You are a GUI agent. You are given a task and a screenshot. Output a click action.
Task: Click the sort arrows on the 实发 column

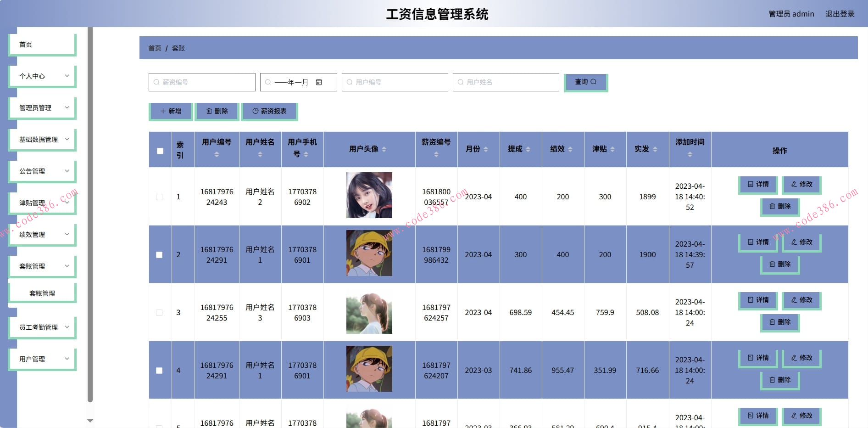pos(655,149)
